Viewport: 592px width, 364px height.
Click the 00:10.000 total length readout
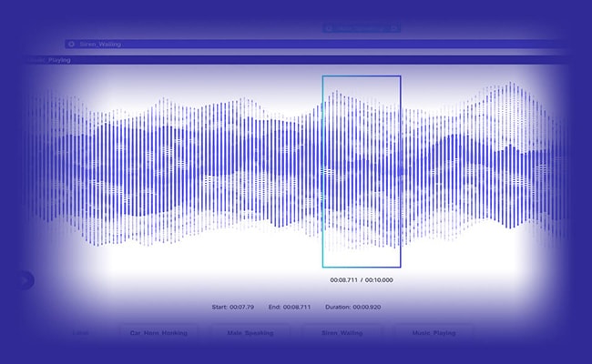(379, 280)
